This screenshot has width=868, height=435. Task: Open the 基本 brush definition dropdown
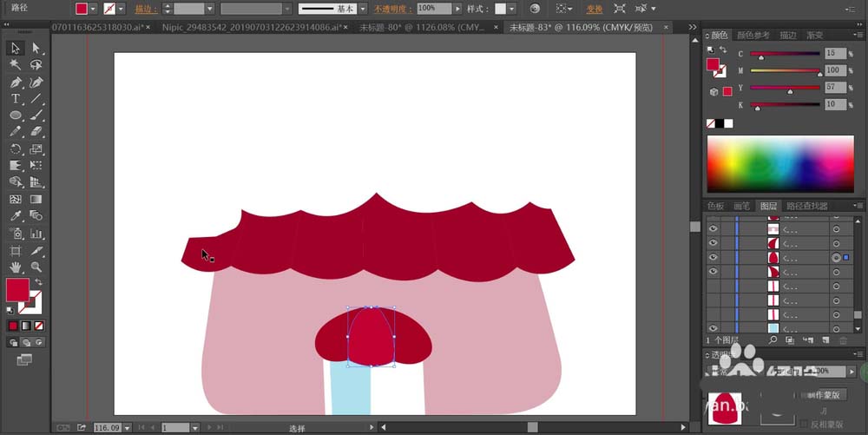pyautogui.click(x=363, y=9)
